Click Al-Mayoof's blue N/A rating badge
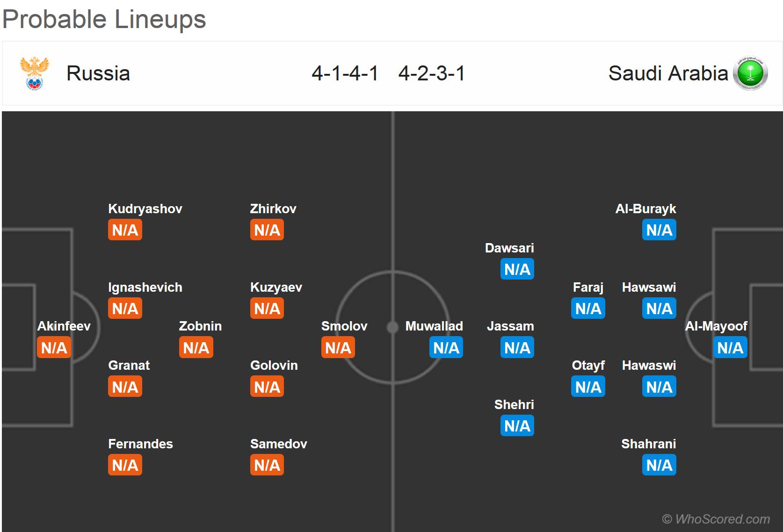The height and width of the screenshot is (532, 783). click(x=730, y=348)
